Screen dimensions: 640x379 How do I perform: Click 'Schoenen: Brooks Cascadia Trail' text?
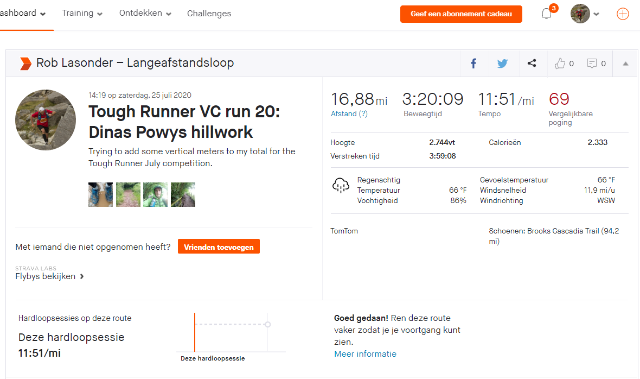544,231
